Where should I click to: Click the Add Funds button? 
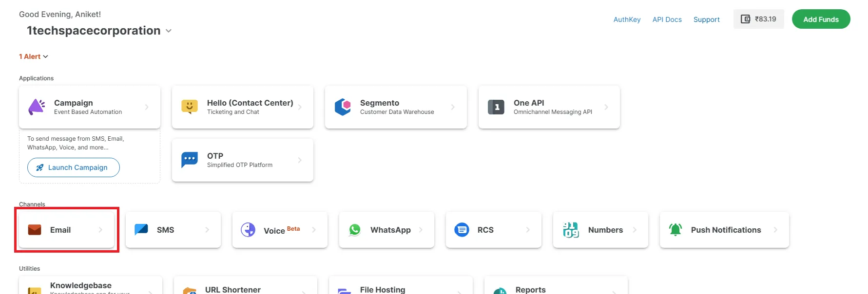pos(821,19)
